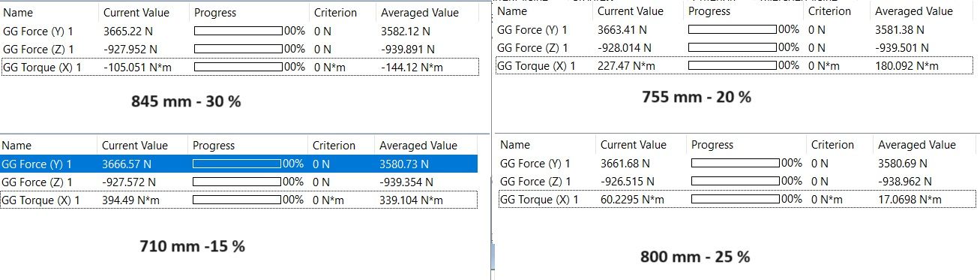
Task: Select the highlighted current value 3666.57 N
Action: click(127, 164)
